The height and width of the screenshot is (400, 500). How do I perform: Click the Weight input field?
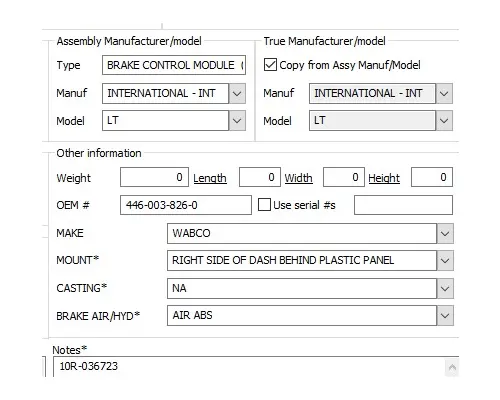[x=154, y=177]
